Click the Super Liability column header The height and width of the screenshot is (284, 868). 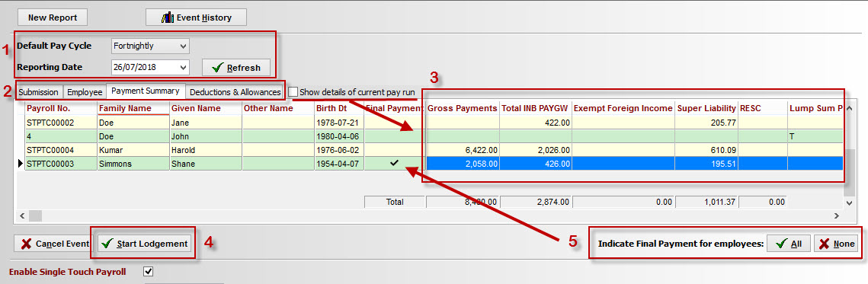[707, 109]
